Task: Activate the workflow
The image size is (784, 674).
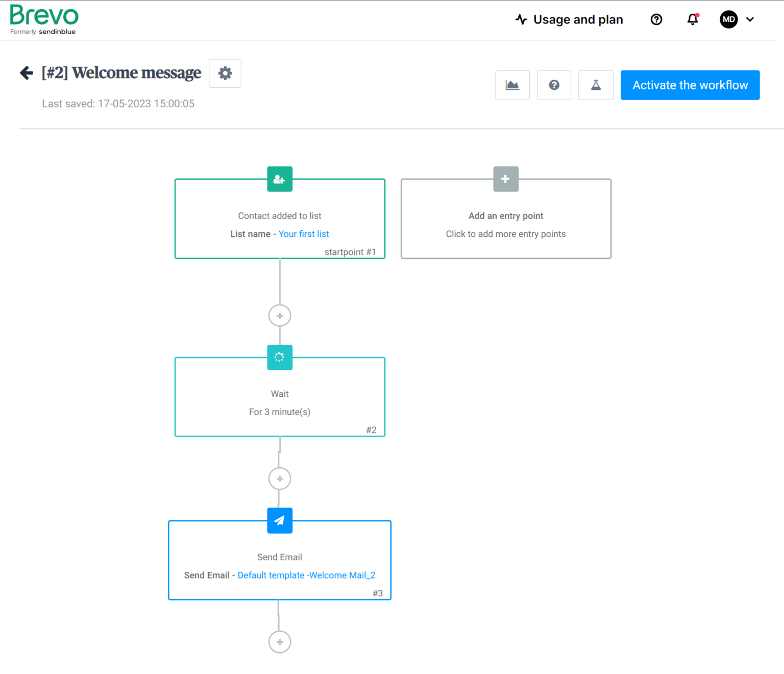Action: click(690, 85)
